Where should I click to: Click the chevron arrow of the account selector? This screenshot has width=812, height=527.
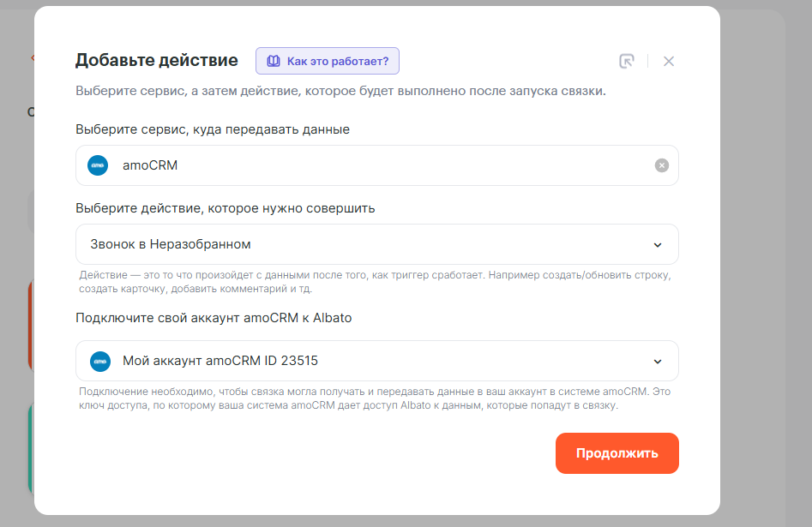click(658, 362)
